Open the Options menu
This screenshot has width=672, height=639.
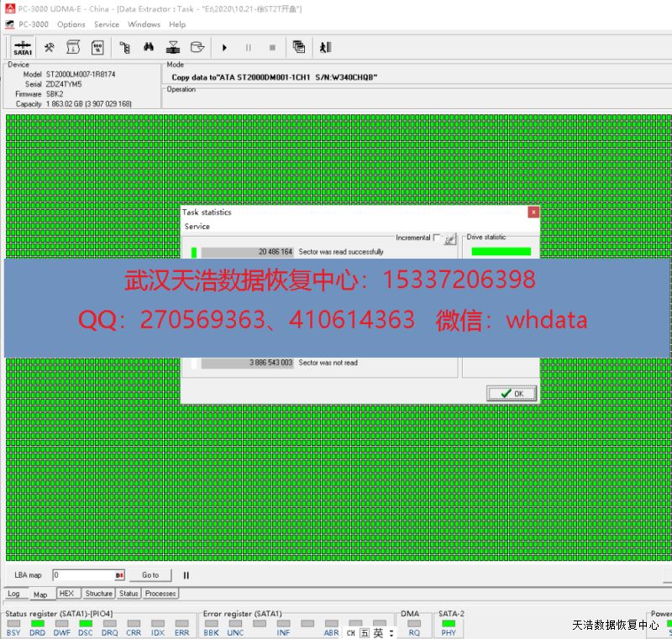(71, 24)
